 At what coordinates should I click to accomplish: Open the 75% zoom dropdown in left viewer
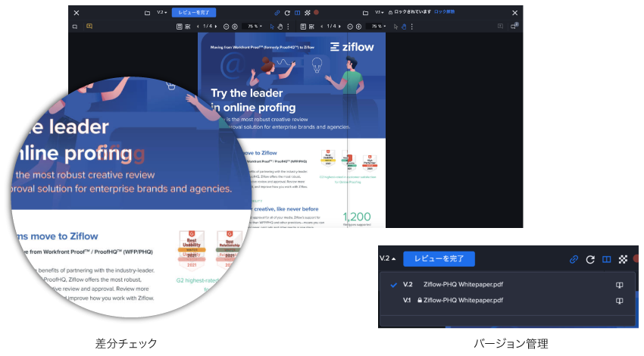click(x=254, y=27)
